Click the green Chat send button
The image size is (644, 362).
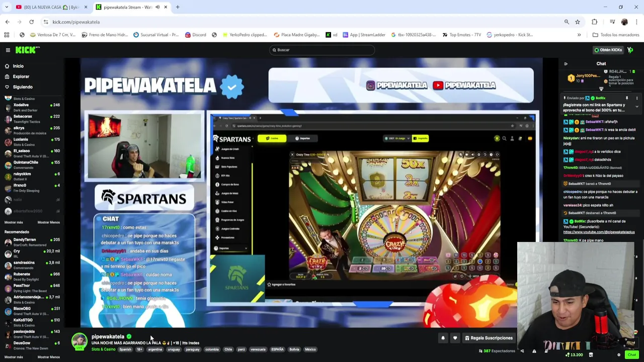coord(631,355)
